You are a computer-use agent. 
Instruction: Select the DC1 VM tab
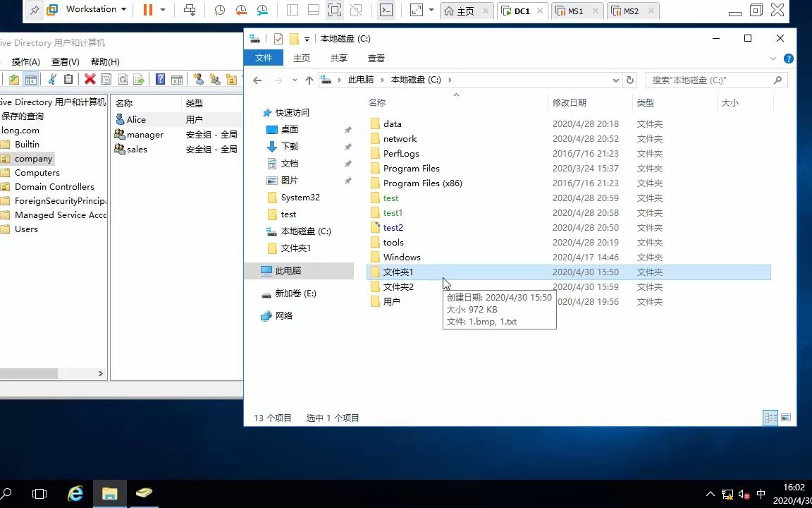(522, 11)
